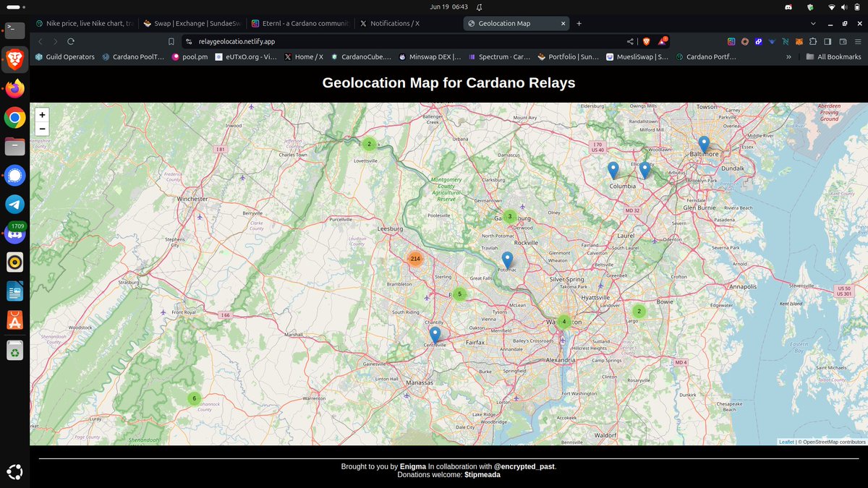This screenshot has width=868, height=488.
Task: Click the share icon in address bar
Action: pos(630,41)
